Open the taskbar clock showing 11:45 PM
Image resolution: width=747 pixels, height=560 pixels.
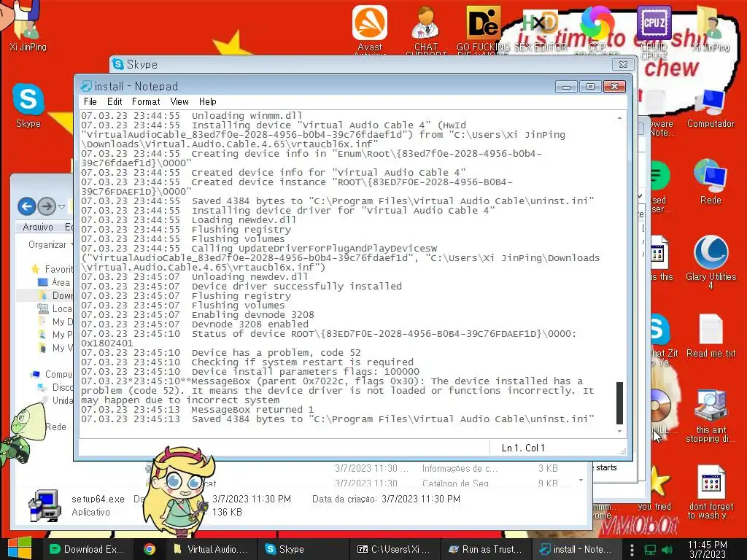(708, 549)
